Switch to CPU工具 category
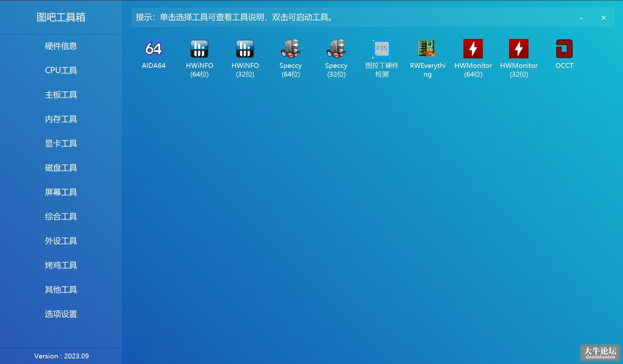 [x=61, y=70]
